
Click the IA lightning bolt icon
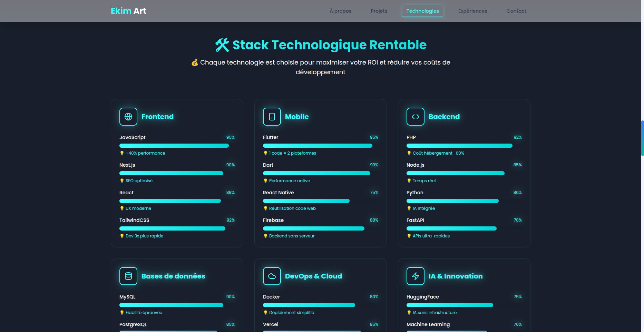pos(416,276)
